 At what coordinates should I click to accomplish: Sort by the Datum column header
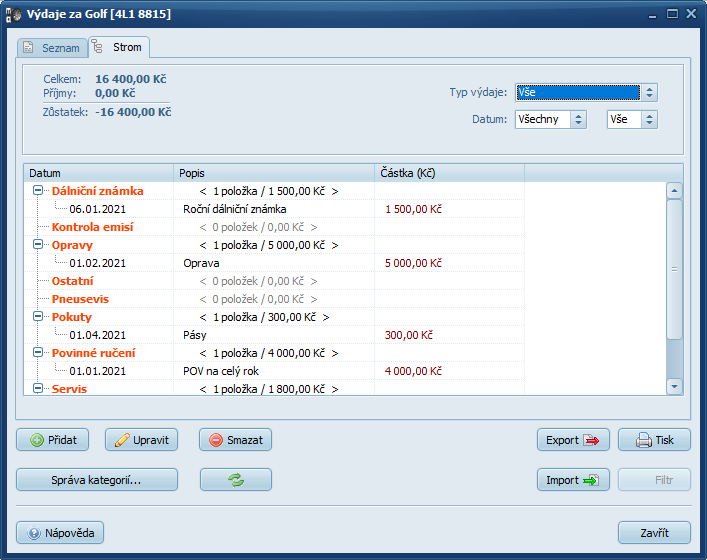tap(99, 173)
